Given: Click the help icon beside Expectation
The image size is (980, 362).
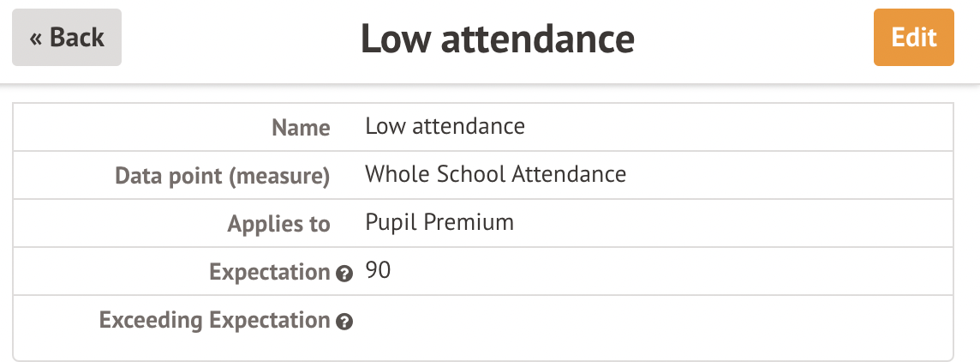Looking at the screenshot, I should click(x=344, y=274).
